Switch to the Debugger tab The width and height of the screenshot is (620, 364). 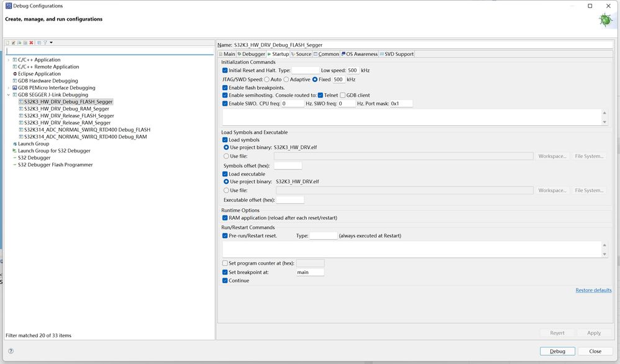251,54
